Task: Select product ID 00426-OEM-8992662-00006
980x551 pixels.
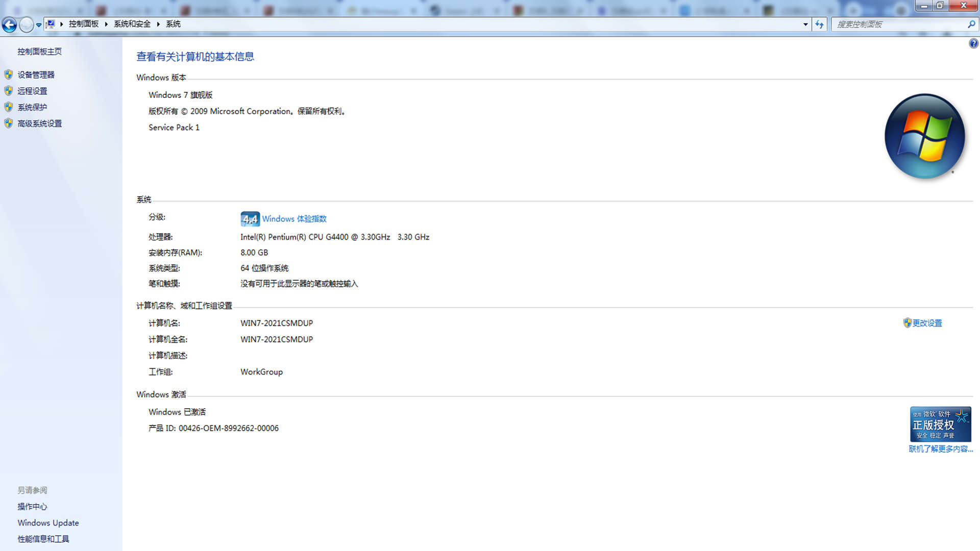Action: (229, 428)
